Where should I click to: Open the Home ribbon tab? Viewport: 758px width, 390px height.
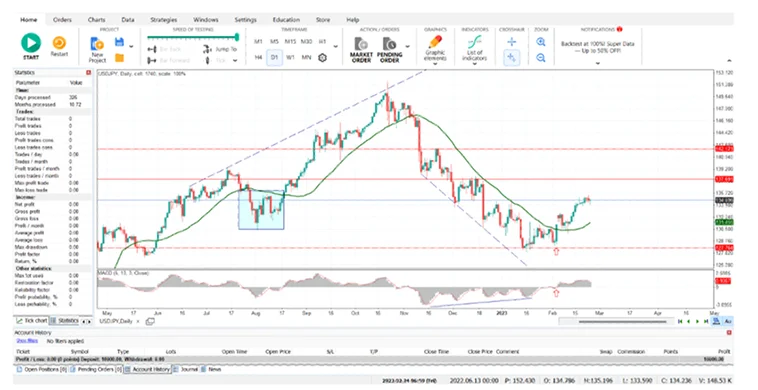pos(29,20)
